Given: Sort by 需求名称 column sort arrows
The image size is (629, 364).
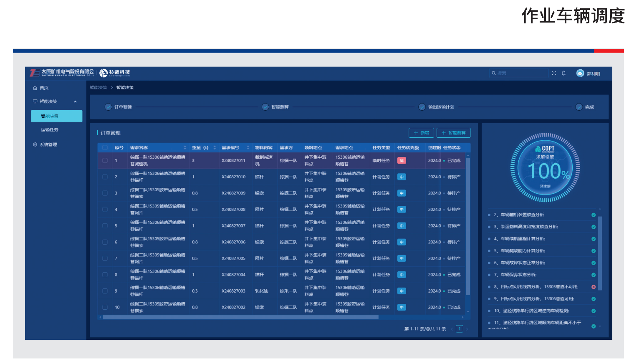Looking at the screenshot, I should 185,148.
